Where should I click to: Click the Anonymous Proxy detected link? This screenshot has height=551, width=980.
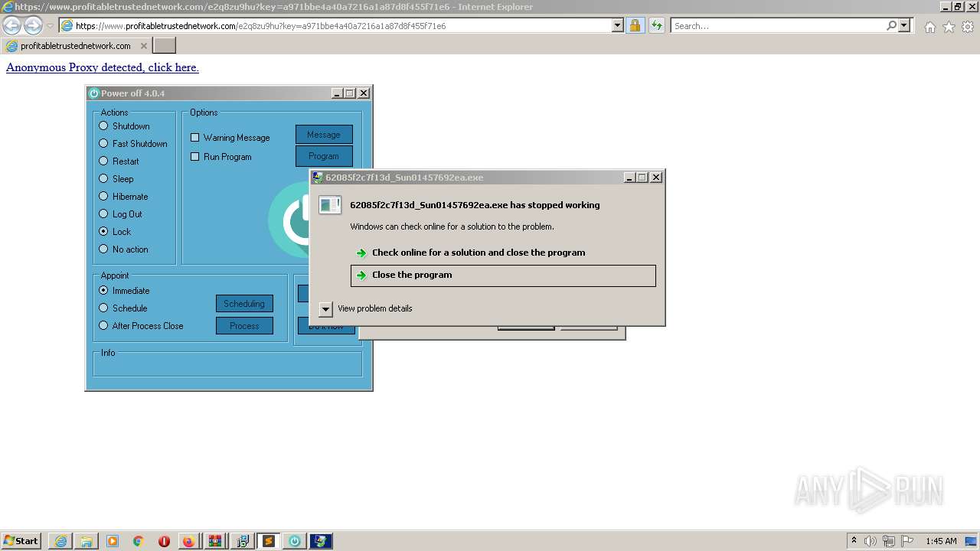point(103,67)
